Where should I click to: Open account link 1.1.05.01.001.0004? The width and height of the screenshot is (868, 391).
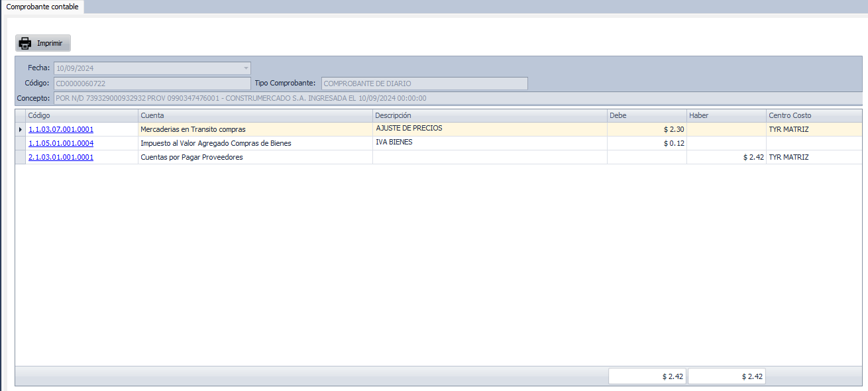pos(61,143)
